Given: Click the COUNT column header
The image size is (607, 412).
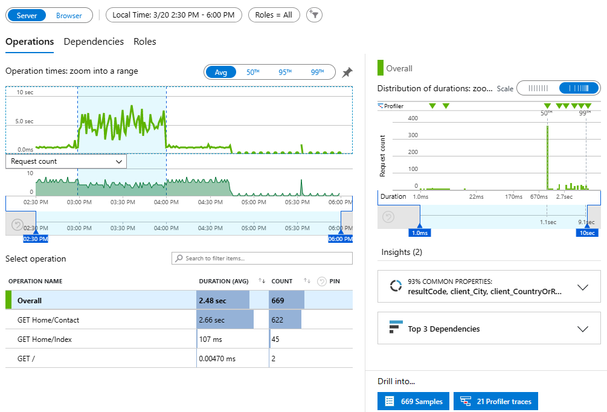Looking at the screenshot, I should [x=282, y=281].
